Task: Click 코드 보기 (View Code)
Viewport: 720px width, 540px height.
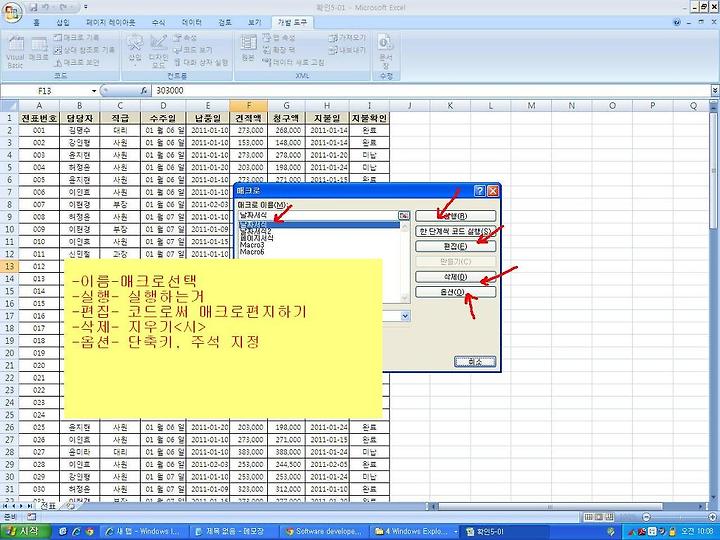Action: 193,50
